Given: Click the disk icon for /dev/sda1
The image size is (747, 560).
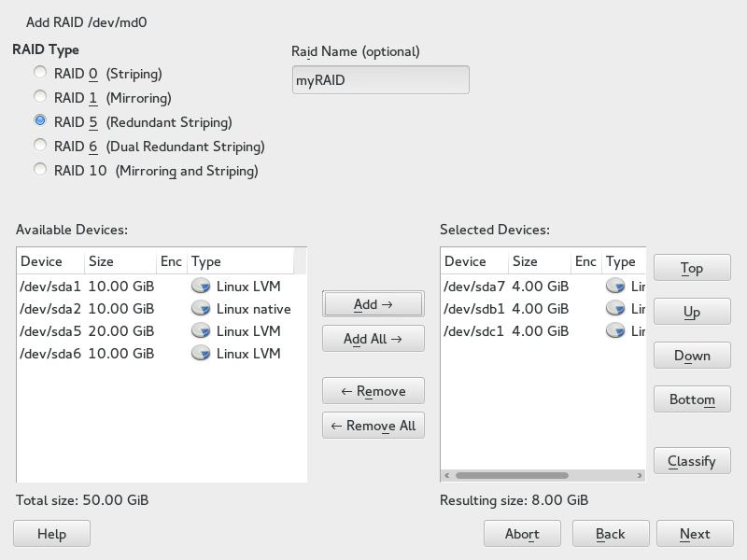Looking at the screenshot, I should pos(200,286).
